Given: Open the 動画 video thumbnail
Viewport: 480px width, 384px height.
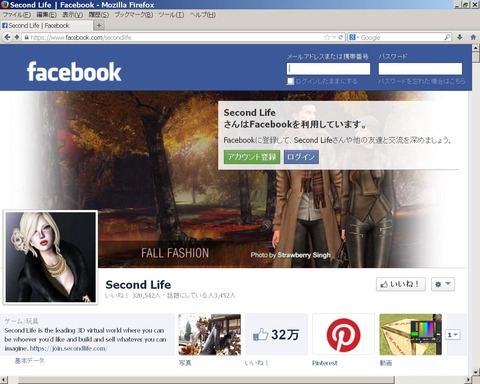Looking at the screenshot, I should coord(411,334).
